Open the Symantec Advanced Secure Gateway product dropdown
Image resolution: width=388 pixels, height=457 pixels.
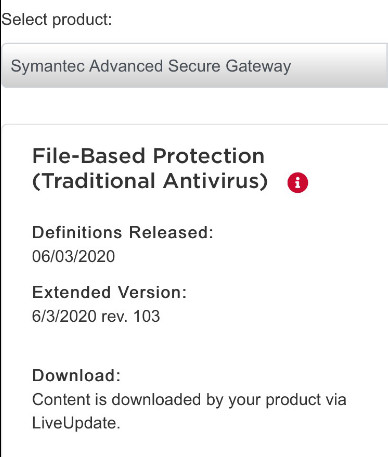[x=195, y=66]
